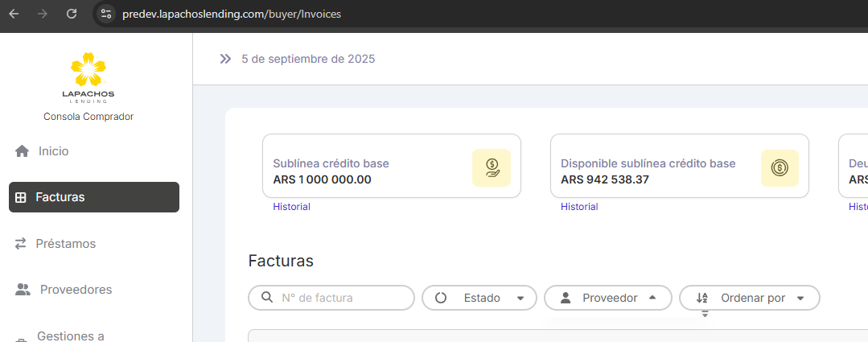868x342 pixels.
Task: Collapse the Proveedor filter dropdown
Action: pos(607,298)
